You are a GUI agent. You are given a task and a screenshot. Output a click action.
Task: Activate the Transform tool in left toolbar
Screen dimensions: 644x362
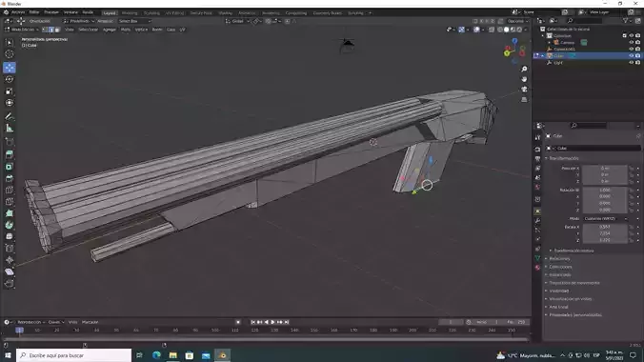pos(10,103)
